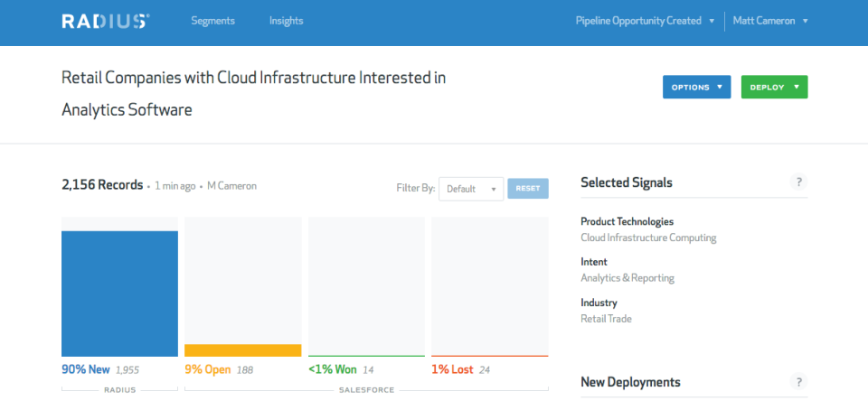Open the Options dropdown button
This screenshot has height=410, width=868.
[696, 87]
